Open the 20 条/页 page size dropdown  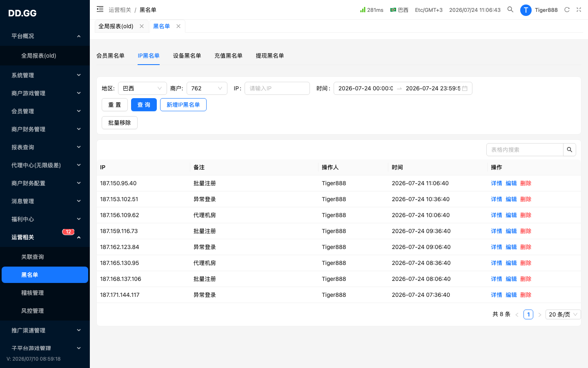pos(563,314)
